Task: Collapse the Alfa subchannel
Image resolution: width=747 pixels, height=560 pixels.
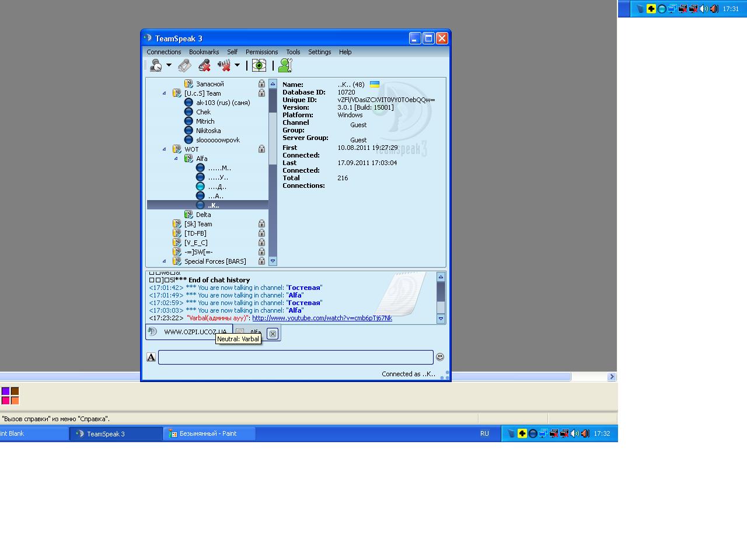Action: pyautogui.click(x=176, y=159)
